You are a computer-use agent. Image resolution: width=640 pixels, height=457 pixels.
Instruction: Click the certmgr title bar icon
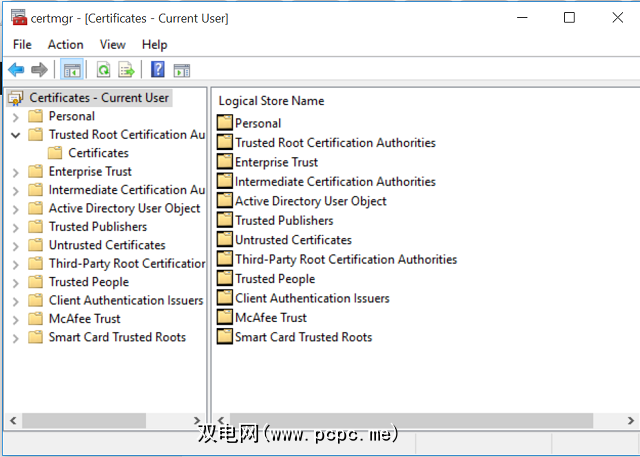point(19,17)
